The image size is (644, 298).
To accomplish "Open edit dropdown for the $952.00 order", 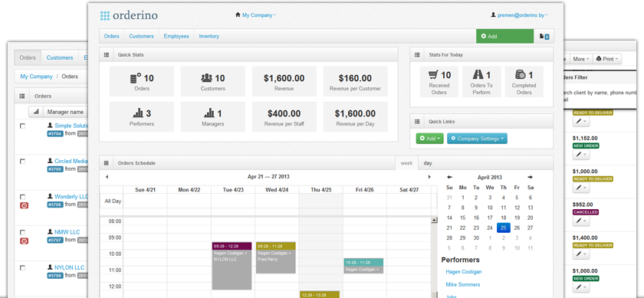I will point(581,221).
